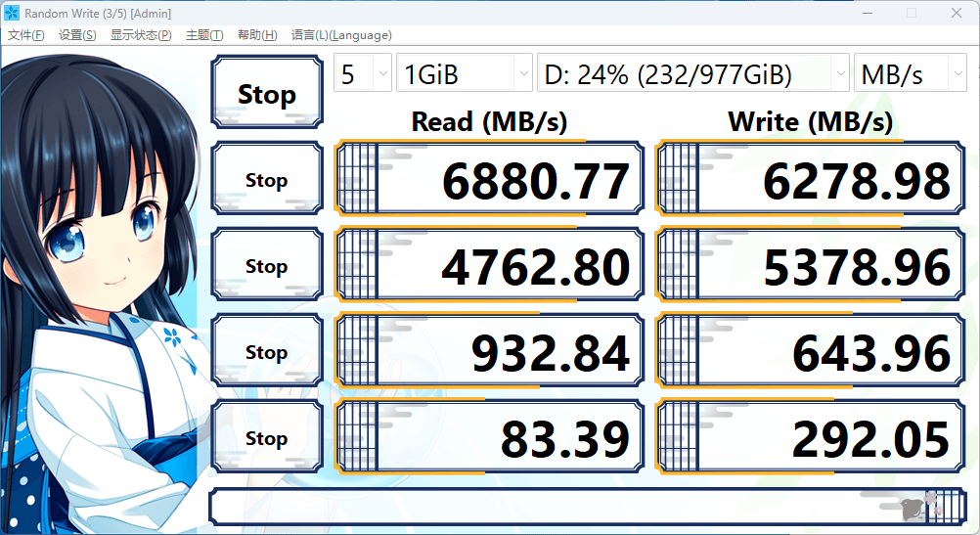980x535 pixels.
Task: Open the 文件(F) menu
Action: point(26,35)
